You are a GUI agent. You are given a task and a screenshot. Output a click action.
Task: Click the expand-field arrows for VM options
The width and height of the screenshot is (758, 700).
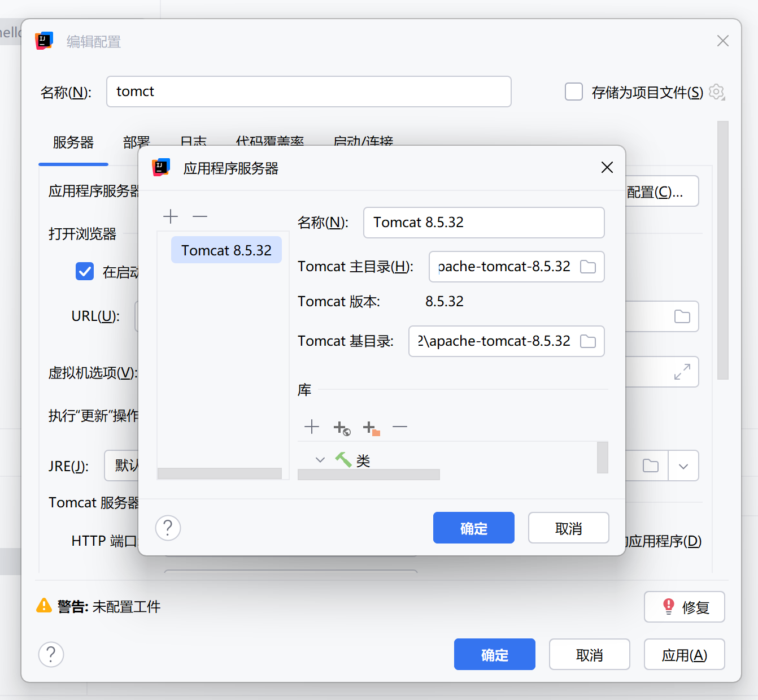(x=682, y=372)
